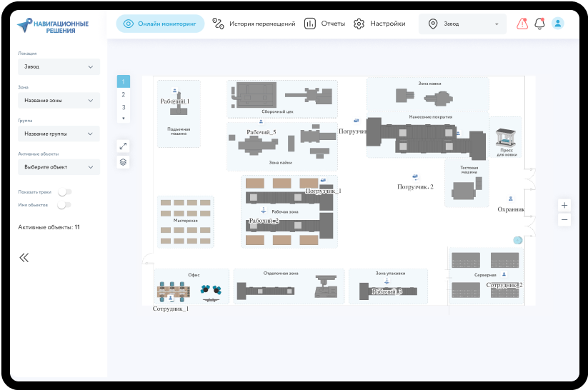Click the fullscreen expand arrows icon
This screenshot has width=588, height=390.
click(123, 146)
